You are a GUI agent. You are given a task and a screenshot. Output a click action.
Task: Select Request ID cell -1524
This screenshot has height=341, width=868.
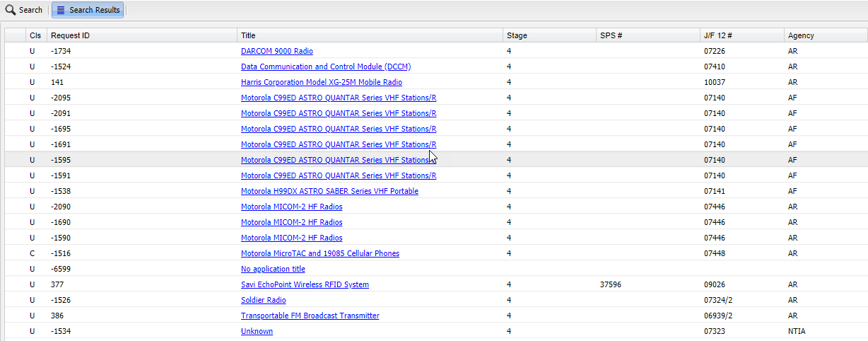point(61,67)
